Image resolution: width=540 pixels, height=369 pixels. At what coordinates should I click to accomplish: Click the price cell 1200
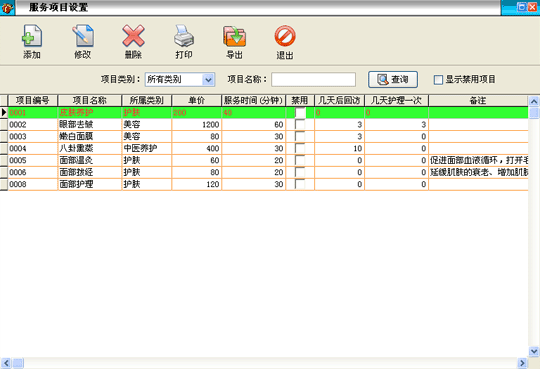[x=196, y=124]
